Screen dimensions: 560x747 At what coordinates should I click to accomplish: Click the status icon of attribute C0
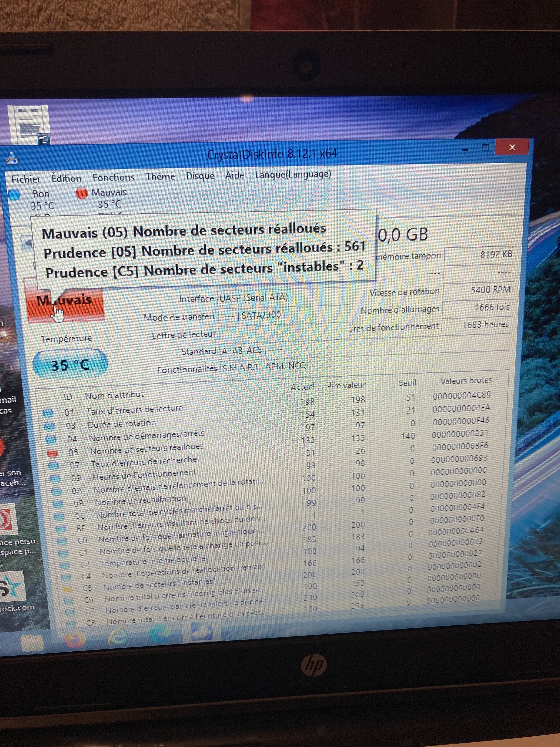(x=62, y=541)
